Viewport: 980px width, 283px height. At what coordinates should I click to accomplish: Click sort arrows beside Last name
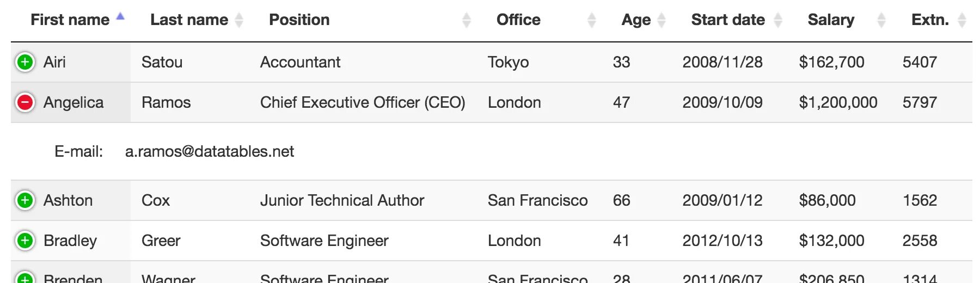click(x=239, y=20)
